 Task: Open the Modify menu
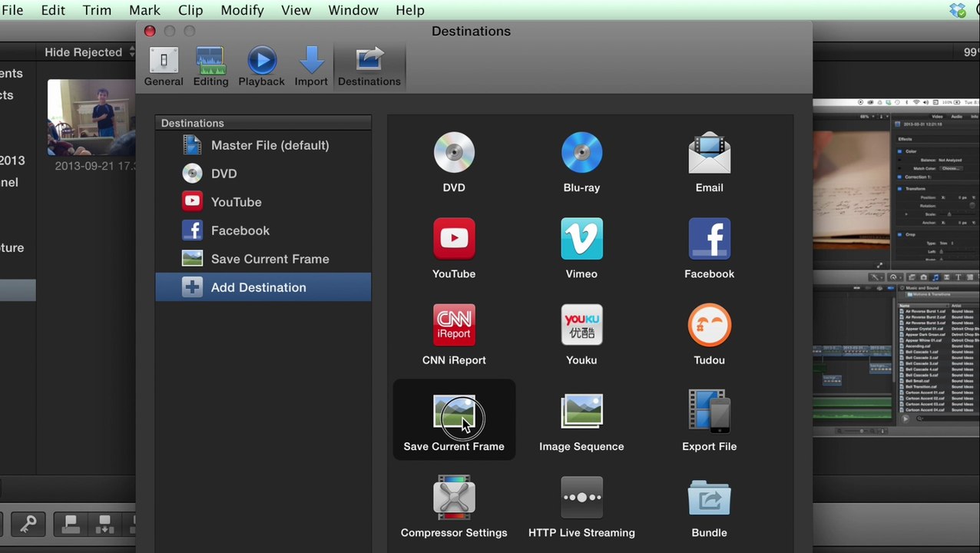click(x=242, y=10)
